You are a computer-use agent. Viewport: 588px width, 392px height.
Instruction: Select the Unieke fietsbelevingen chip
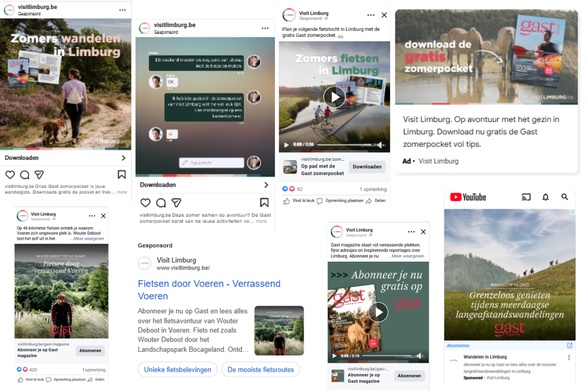177,369
